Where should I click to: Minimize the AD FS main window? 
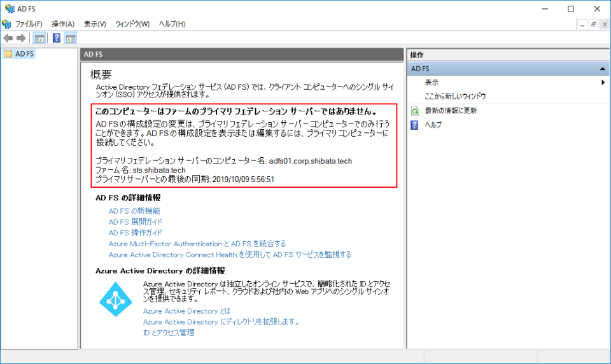coord(545,8)
